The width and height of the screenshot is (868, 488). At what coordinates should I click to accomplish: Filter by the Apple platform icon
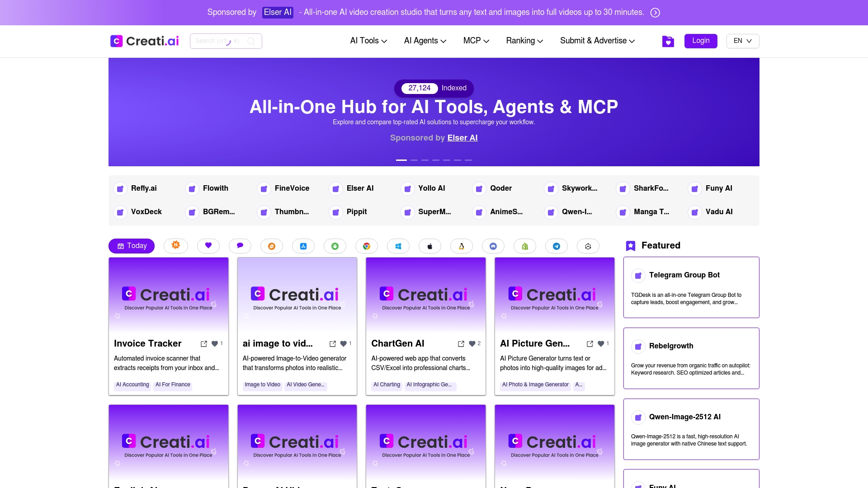pos(430,246)
